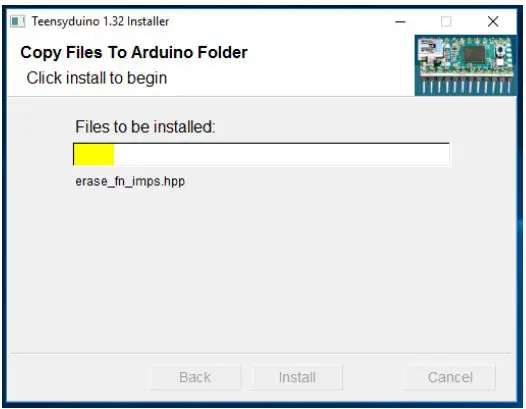
Task: Click the empty gray area below the file name
Action: [x=262, y=268]
